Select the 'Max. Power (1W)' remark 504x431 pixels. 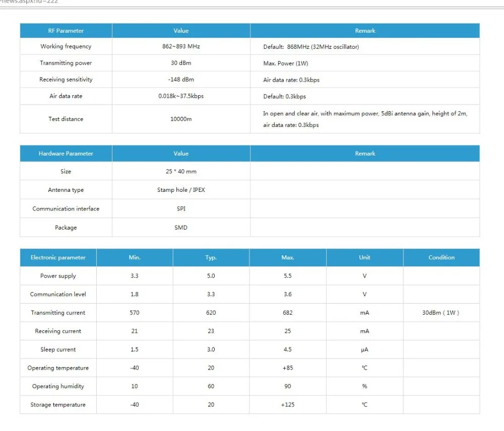click(285, 63)
